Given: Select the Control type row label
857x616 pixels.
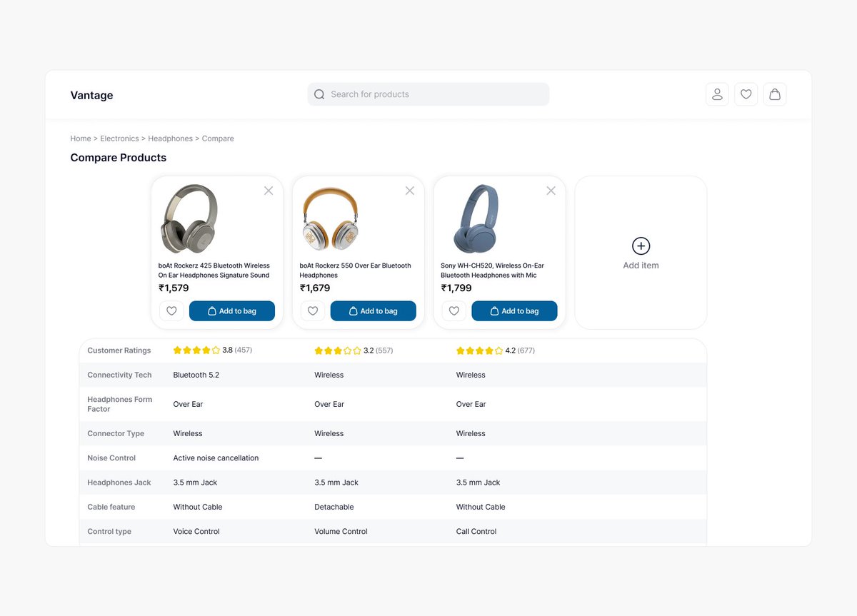Looking at the screenshot, I should coord(109,532).
